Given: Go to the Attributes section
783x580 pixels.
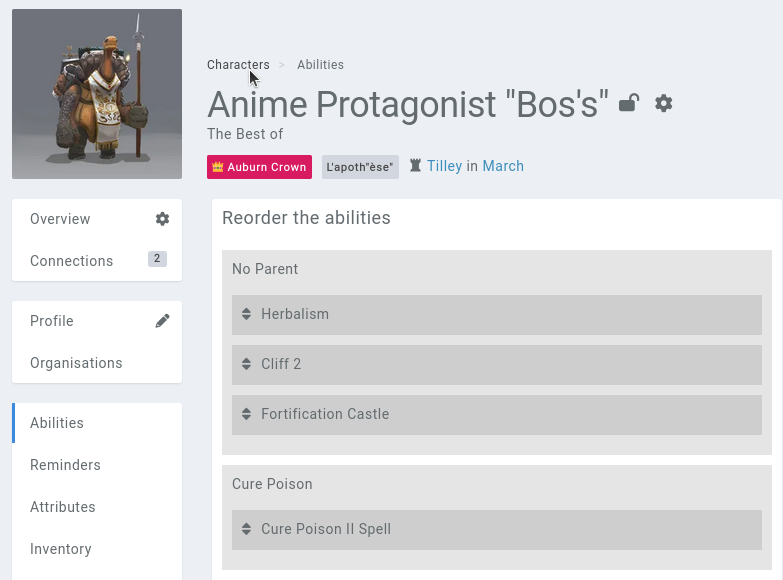Looking at the screenshot, I should pos(63,507).
